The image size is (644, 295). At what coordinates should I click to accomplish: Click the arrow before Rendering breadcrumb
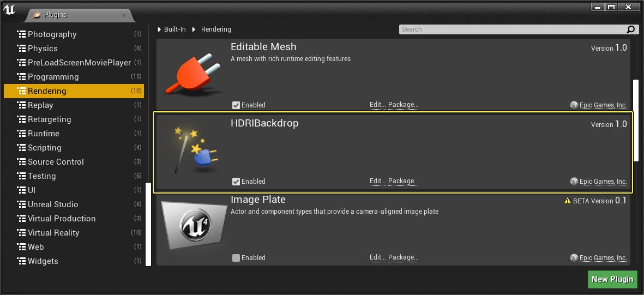194,29
